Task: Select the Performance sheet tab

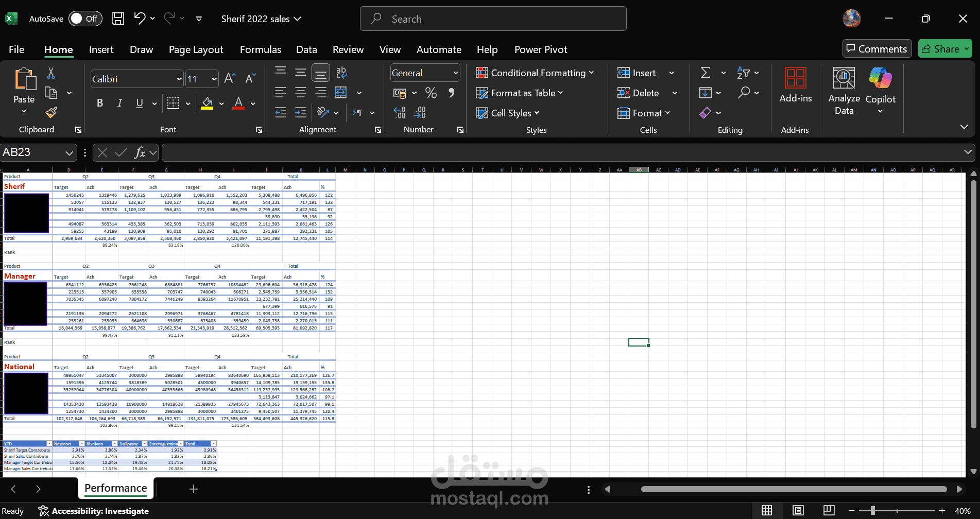Action: click(116, 488)
